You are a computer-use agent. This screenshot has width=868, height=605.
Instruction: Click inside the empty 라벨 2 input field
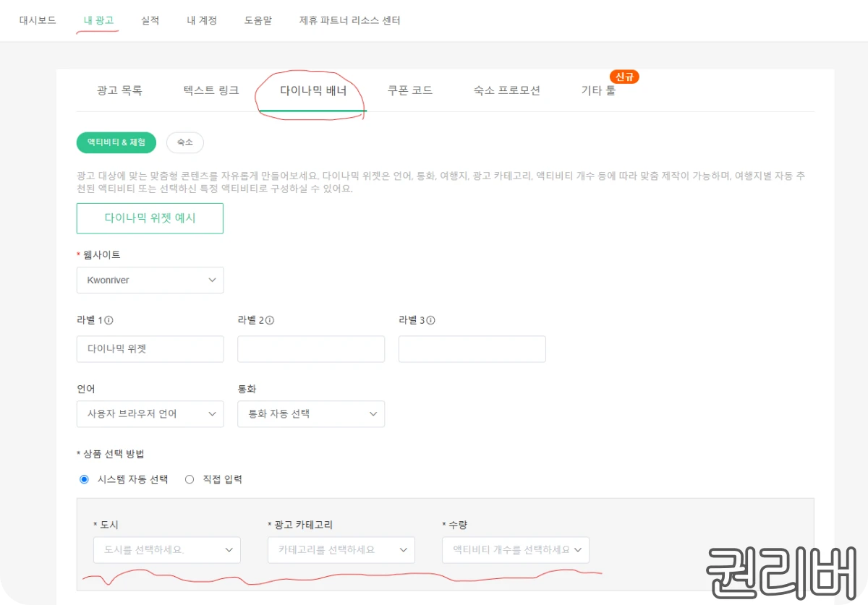point(311,349)
